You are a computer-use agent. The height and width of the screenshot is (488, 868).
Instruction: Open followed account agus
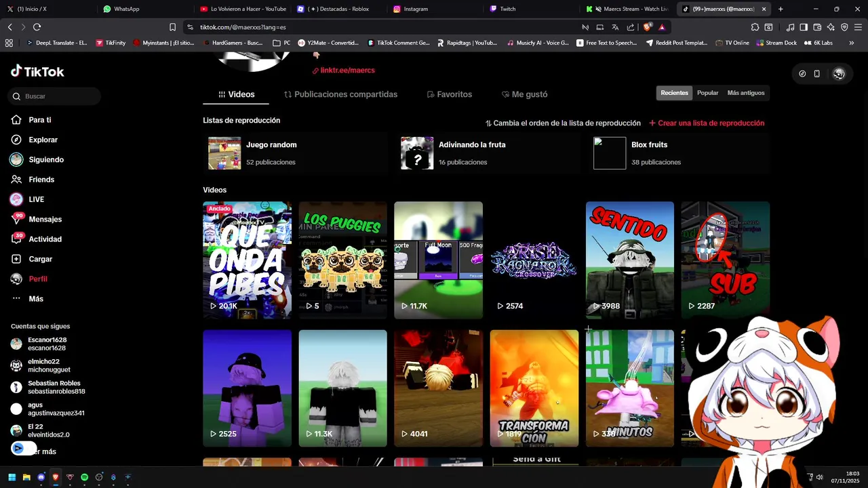click(x=47, y=409)
